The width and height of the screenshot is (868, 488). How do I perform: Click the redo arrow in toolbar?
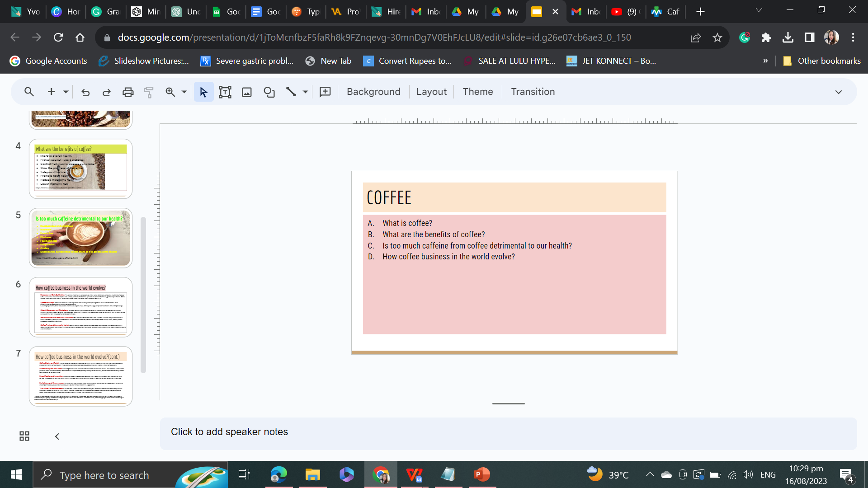pyautogui.click(x=107, y=92)
